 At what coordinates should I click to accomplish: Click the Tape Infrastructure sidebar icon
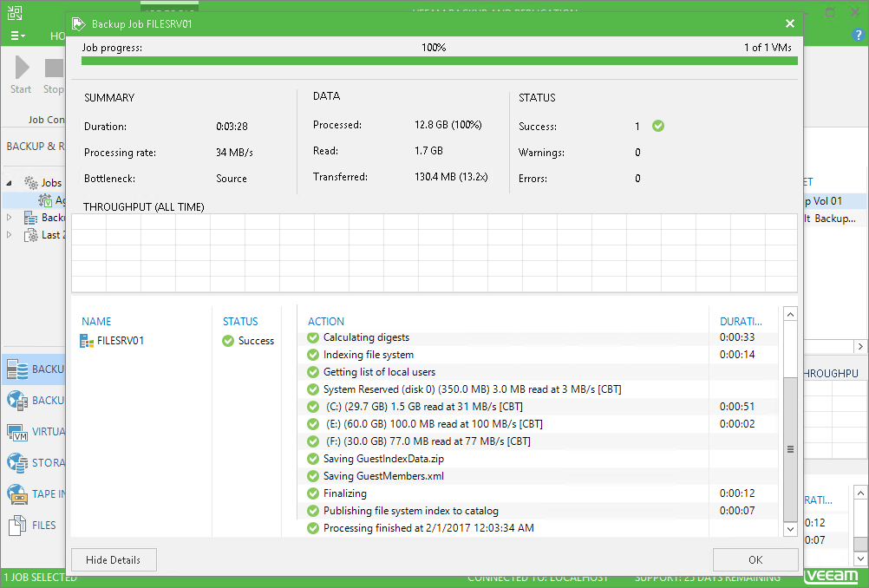[17, 493]
